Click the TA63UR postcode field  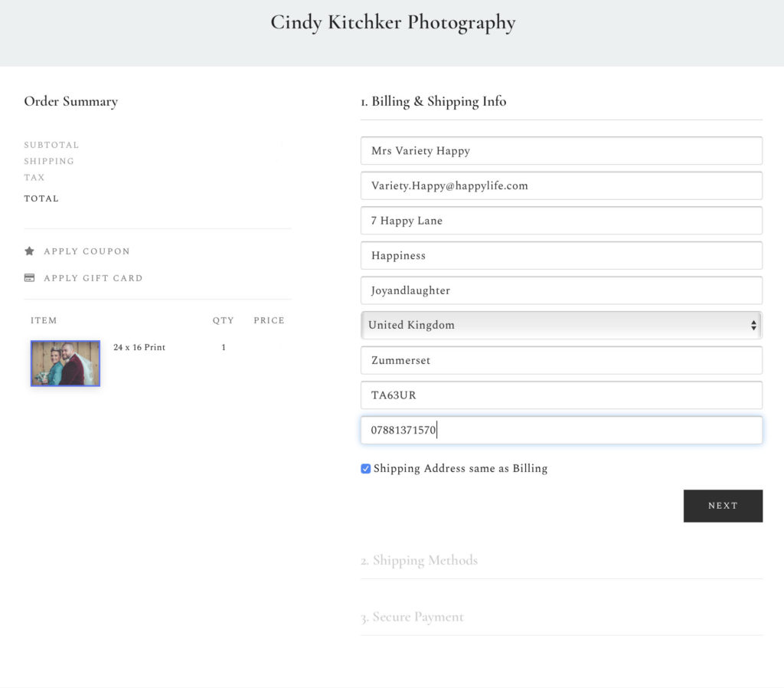coord(561,395)
